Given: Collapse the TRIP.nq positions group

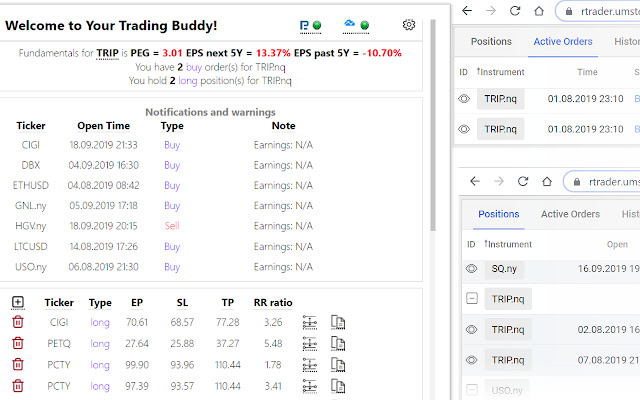Looking at the screenshot, I should (472, 299).
